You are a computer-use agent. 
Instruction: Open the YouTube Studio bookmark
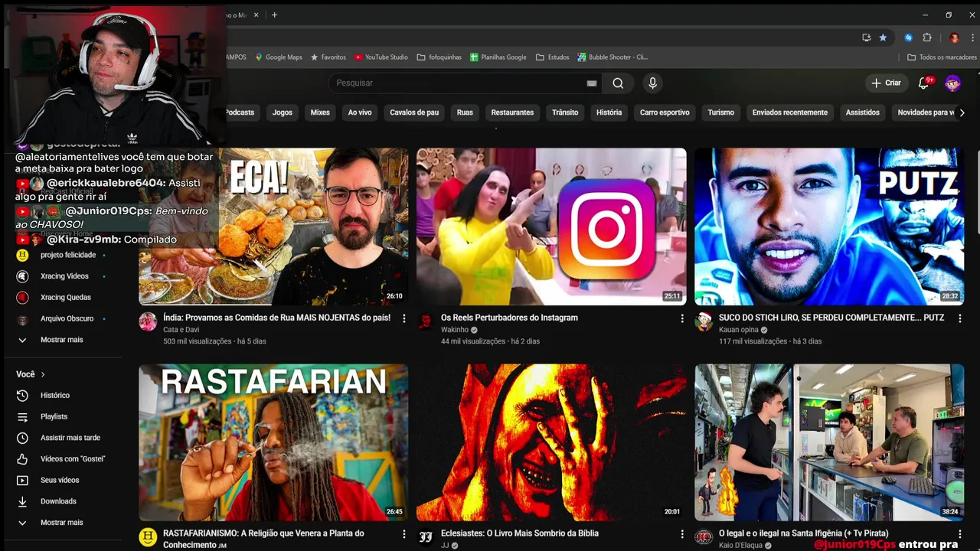(x=381, y=57)
